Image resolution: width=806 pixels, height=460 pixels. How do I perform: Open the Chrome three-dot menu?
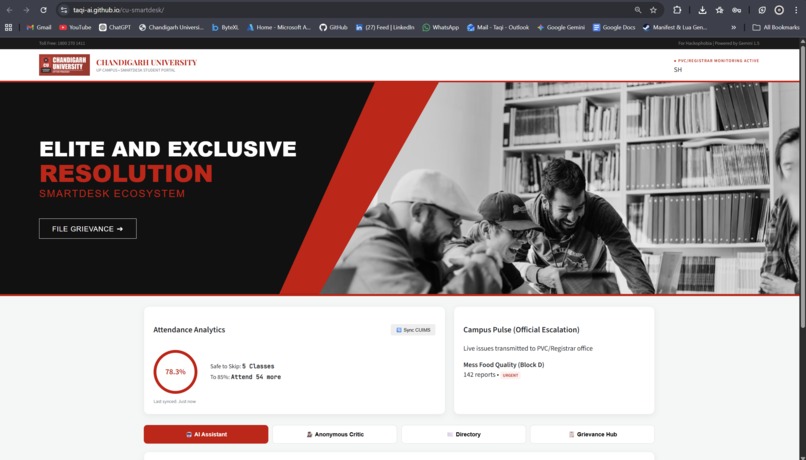click(x=796, y=10)
